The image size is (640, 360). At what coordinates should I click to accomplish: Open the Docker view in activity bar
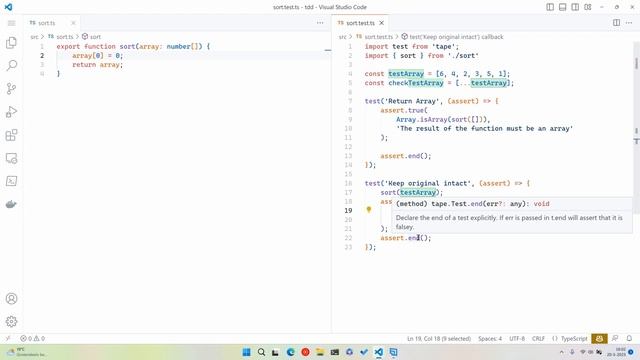(x=11, y=204)
